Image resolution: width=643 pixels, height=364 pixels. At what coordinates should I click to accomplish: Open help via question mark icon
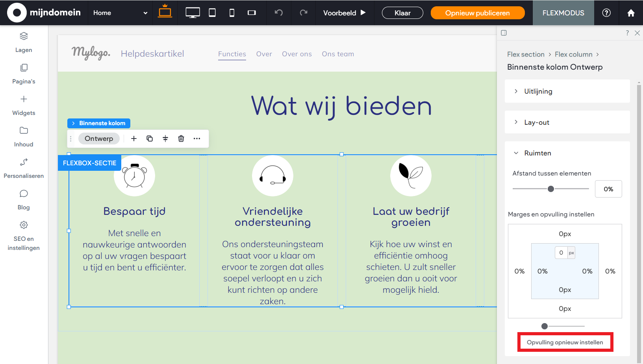click(606, 13)
